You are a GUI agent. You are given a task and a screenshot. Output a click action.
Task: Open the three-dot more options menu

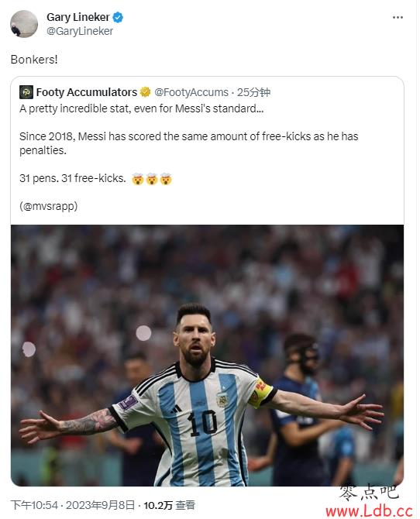[x=398, y=17]
